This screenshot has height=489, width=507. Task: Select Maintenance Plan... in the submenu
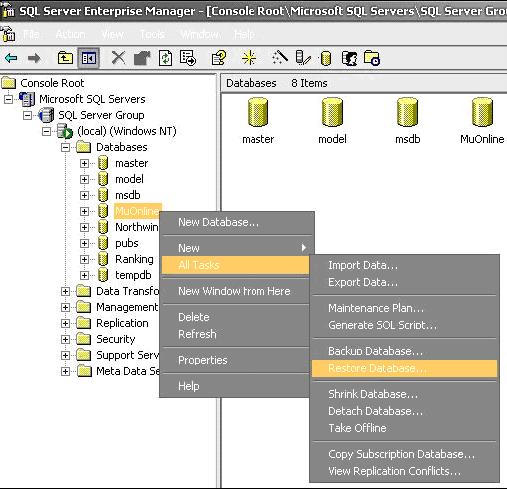(404, 308)
